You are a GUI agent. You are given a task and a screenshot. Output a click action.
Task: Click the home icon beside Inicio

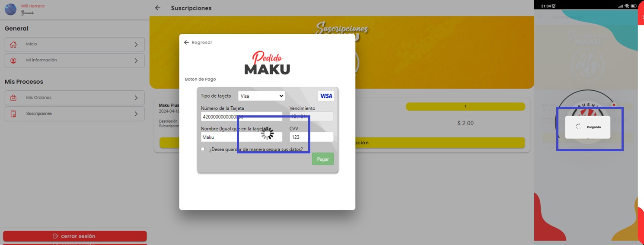coord(13,45)
